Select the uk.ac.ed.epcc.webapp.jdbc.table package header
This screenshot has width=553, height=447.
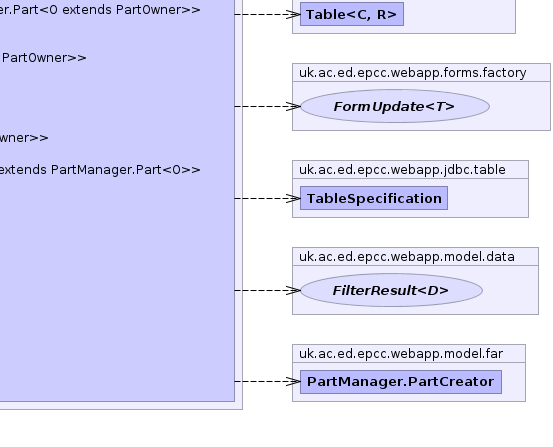click(402, 170)
